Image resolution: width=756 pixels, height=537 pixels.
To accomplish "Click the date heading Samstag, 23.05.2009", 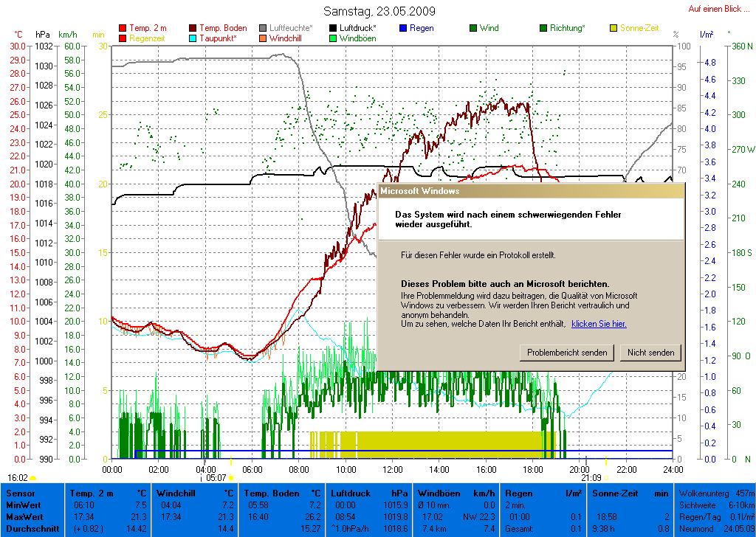I will pos(379,11).
